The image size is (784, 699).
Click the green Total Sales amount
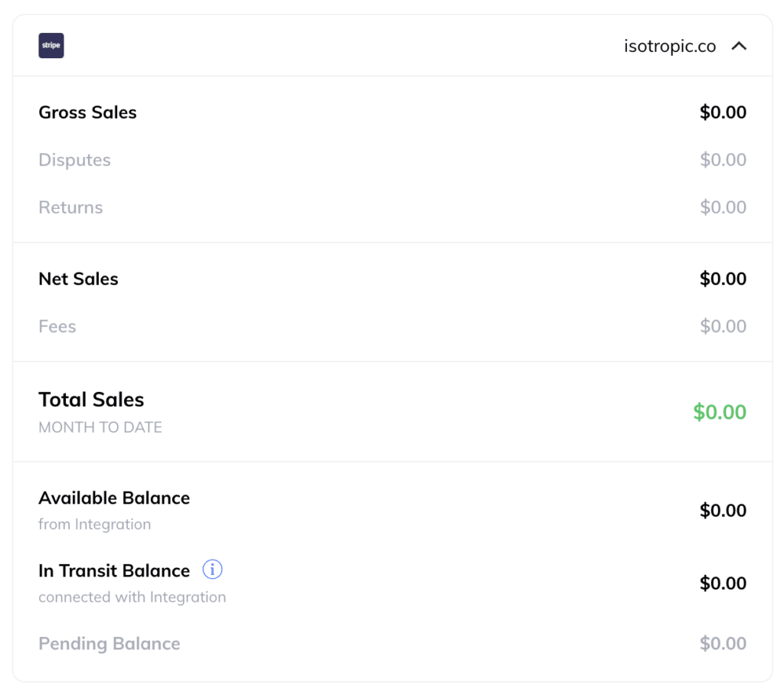tap(720, 412)
